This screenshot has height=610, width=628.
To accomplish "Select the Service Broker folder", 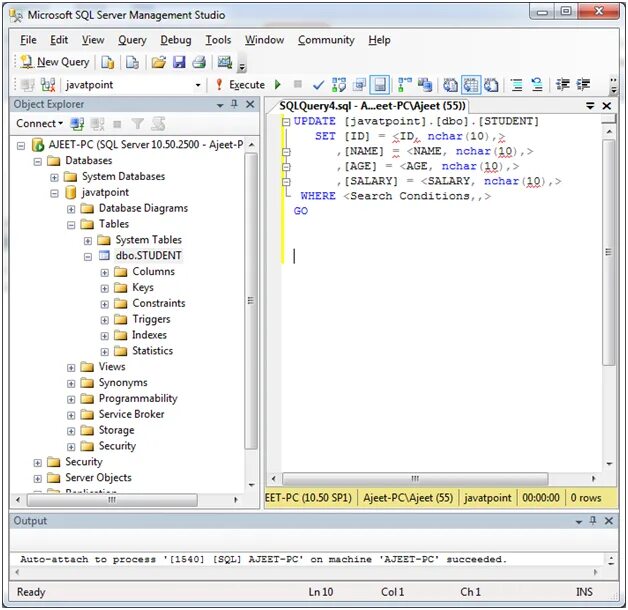I will [x=131, y=414].
